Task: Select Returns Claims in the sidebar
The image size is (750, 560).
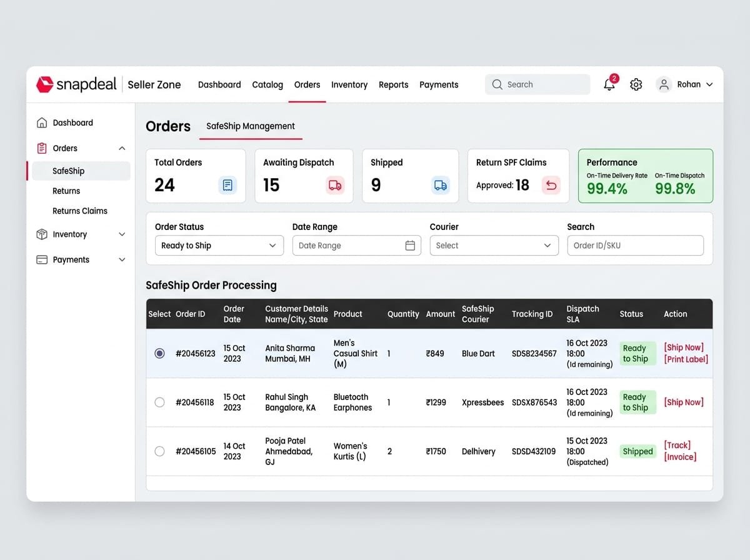Action: [80, 211]
